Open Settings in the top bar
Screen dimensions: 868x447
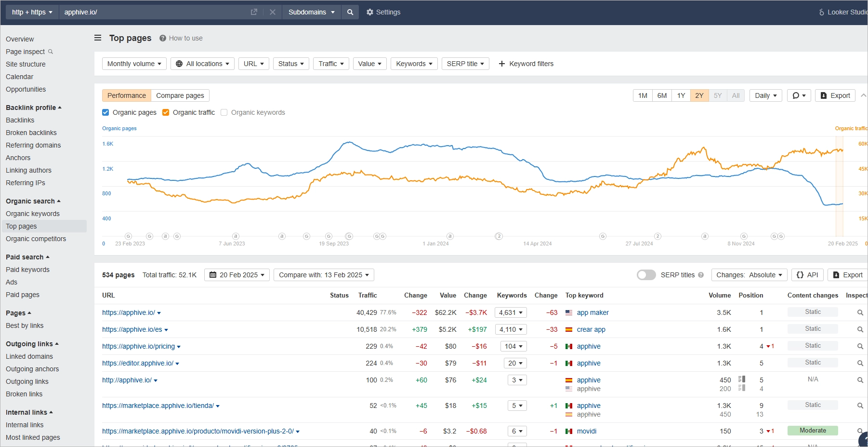[x=383, y=12]
